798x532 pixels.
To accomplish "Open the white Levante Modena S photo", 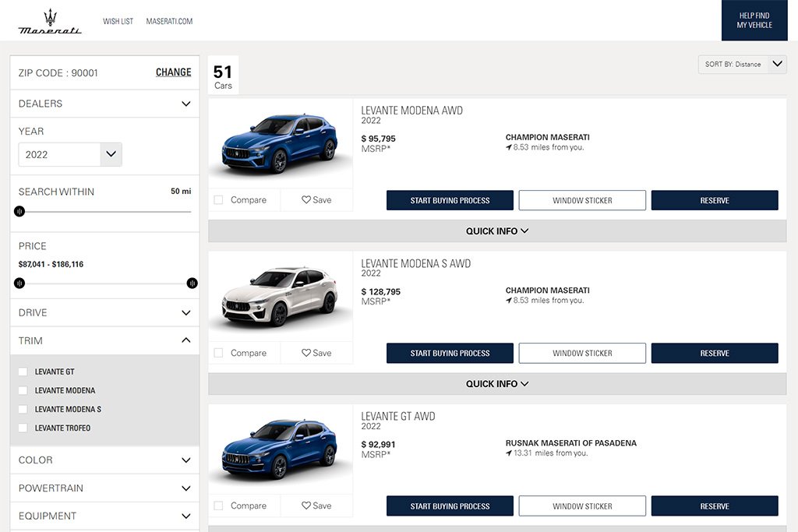I will [281, 297].
